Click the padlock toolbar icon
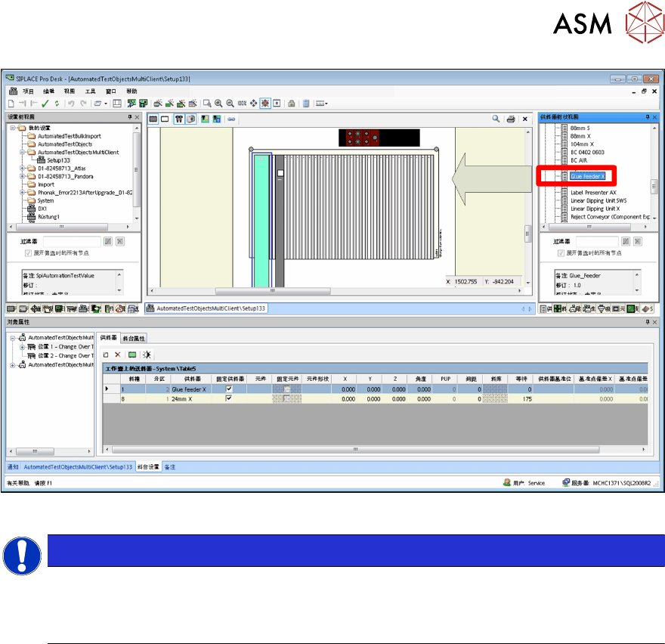This screenshot has height=644, width=665. (x=292, y=103)
